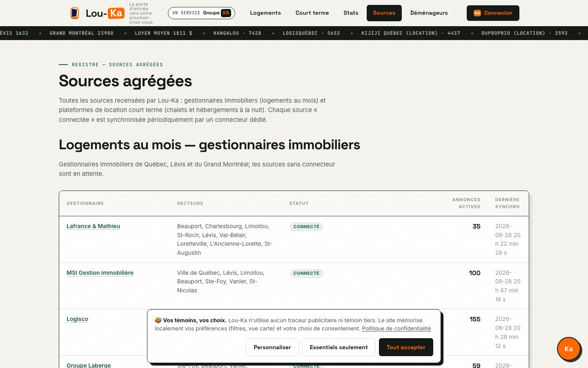Click the Lafrance & Mathieu sync timestamp

(508, 239)
